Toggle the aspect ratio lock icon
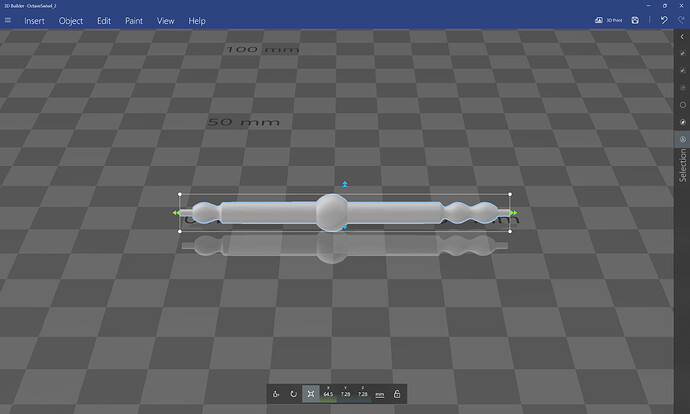Screen dimensions: 690x414 tap(397, 394)
